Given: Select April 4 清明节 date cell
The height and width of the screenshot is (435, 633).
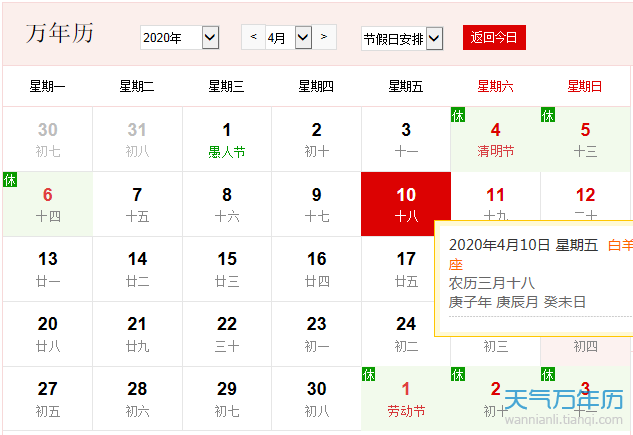Looking at the screenshot, I should [x=495, y=139].
